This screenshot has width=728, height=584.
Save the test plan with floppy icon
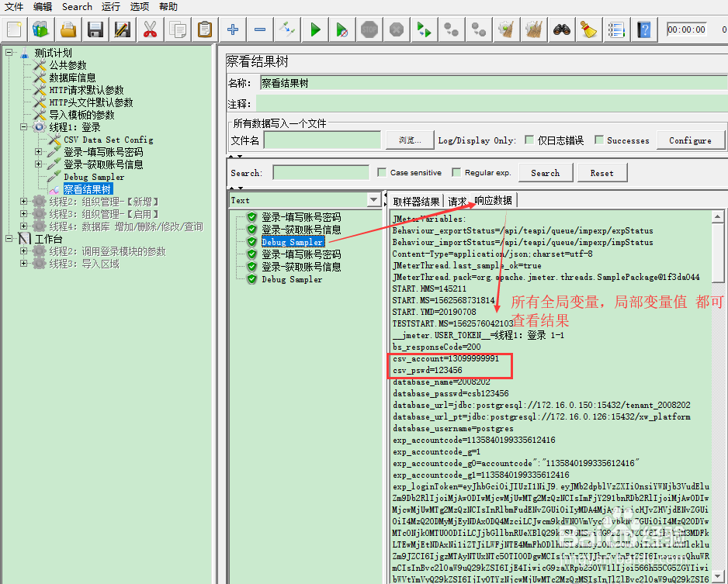[95, 29]
